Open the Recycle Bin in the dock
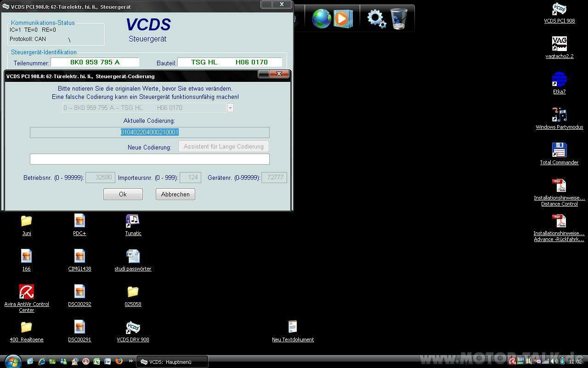This screenshot has height=368, width=588. click(399, 19)
